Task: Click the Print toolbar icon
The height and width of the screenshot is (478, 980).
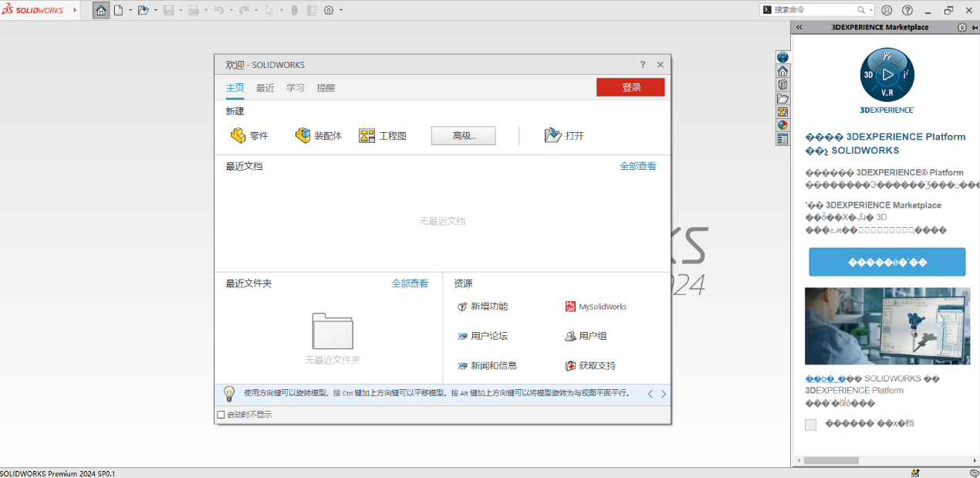Action: click(x=194, y=10)
